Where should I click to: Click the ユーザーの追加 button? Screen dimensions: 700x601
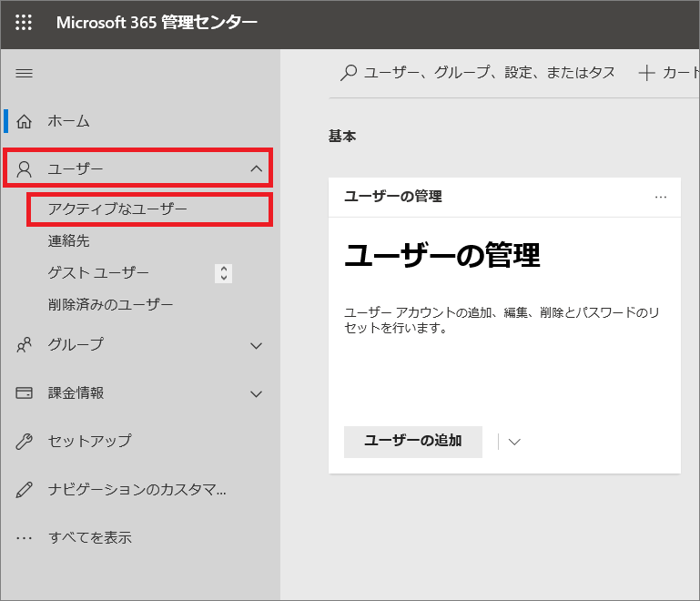click(x=413, y=442)
